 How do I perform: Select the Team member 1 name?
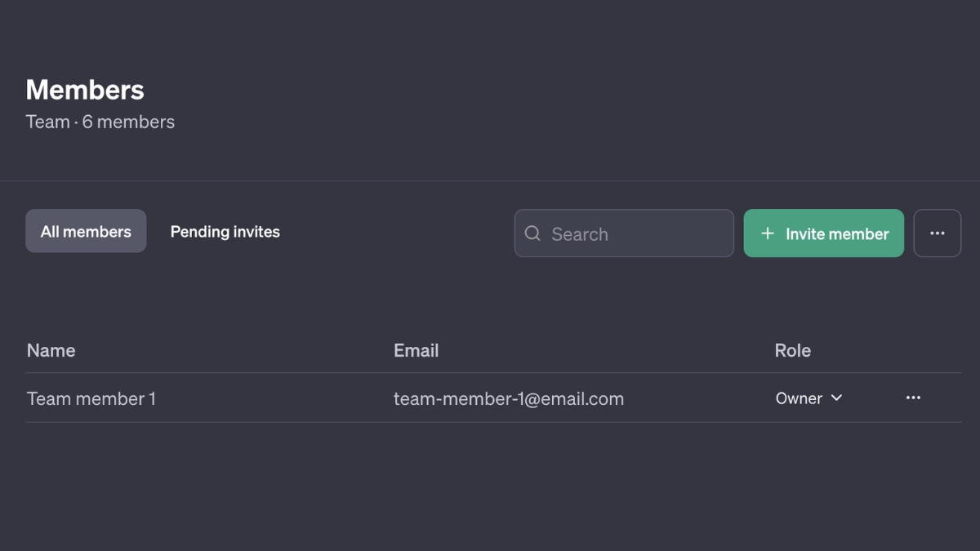[x=91, y=398]
